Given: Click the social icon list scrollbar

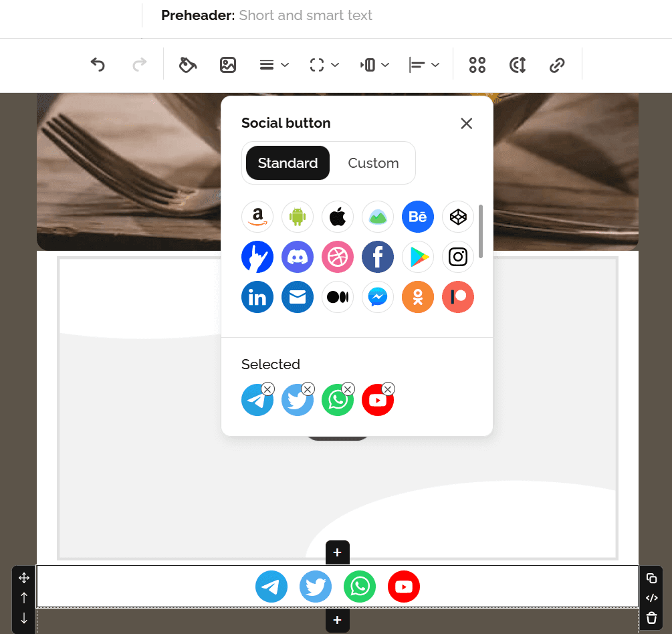Looking at the screenshot, I should (x=481, y=231).
